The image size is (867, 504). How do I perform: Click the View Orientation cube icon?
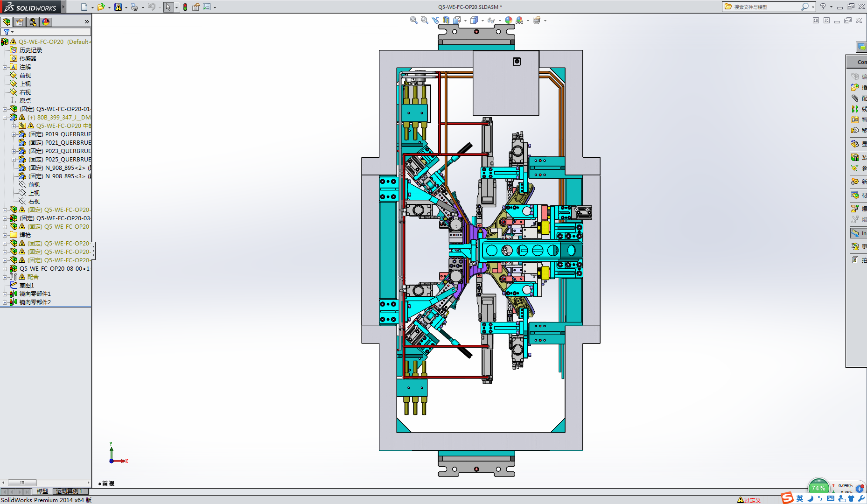tap(457, 20)
